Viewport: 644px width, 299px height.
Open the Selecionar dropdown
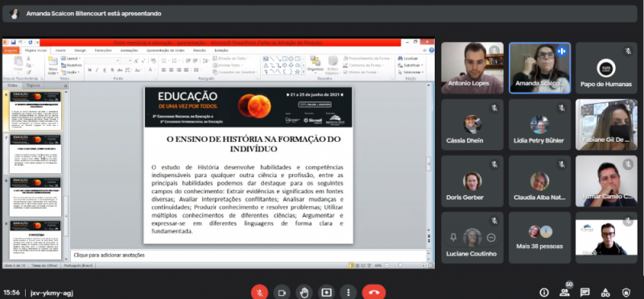pyautogui.click(x=411, y=72)
